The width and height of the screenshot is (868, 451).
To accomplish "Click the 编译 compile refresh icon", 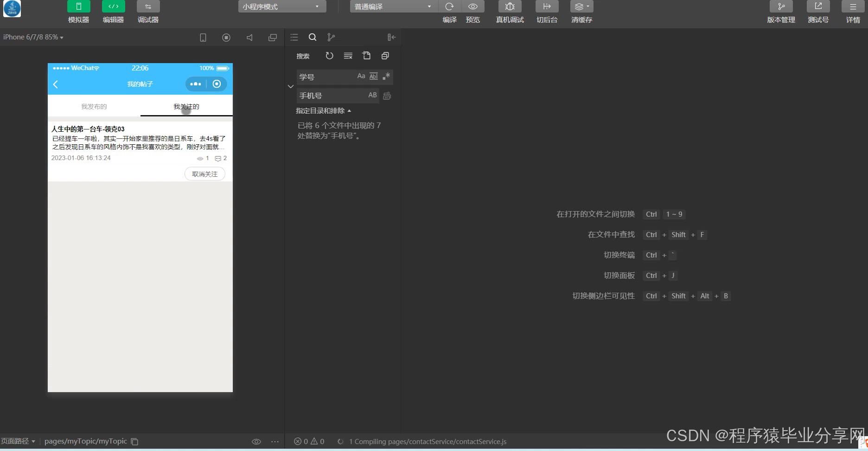I will 449,6.
